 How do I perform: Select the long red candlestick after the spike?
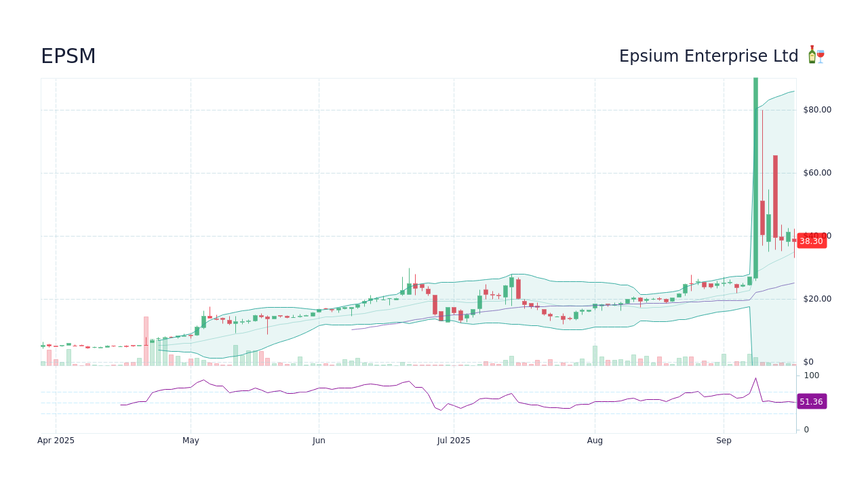[775, 197]
